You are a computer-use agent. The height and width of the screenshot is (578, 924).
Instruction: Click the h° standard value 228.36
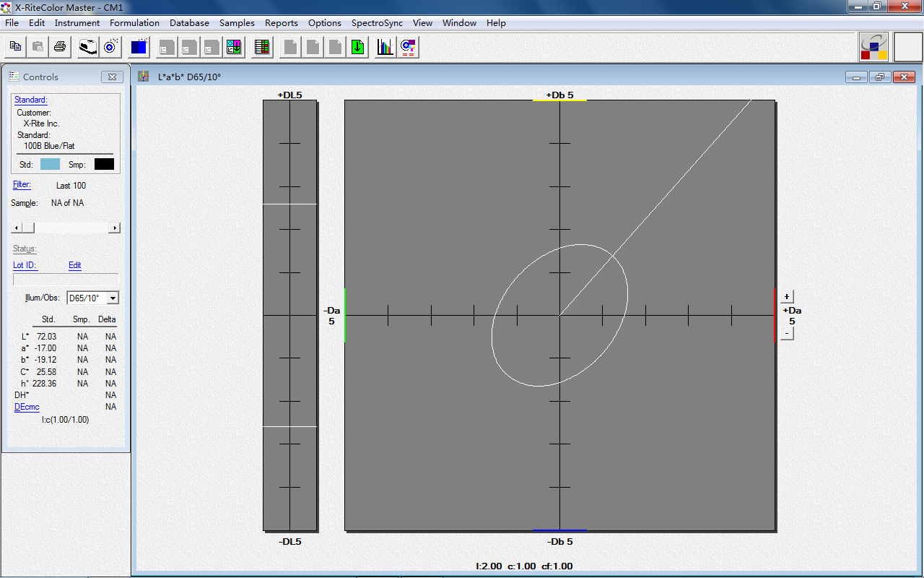click(44, 384)
